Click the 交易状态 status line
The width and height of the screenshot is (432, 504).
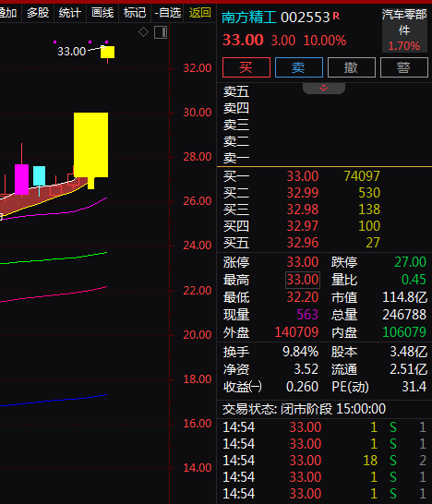pyautogui.click(x=304, y=409)
